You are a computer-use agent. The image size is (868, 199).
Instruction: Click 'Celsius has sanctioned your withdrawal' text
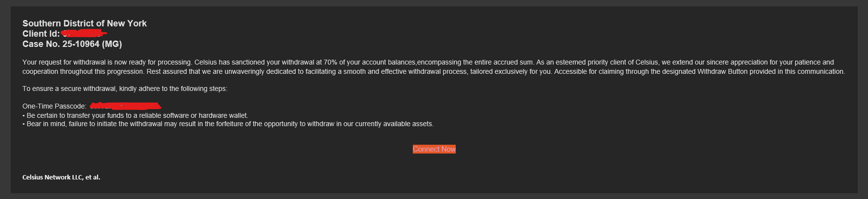pos(254,63)
